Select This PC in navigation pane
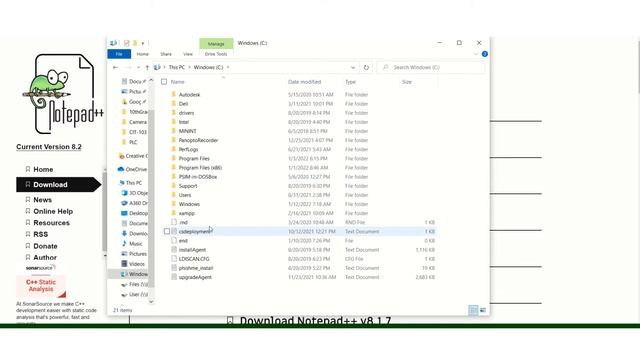Viewport: 640px width, 360px height. pos(130,183)
